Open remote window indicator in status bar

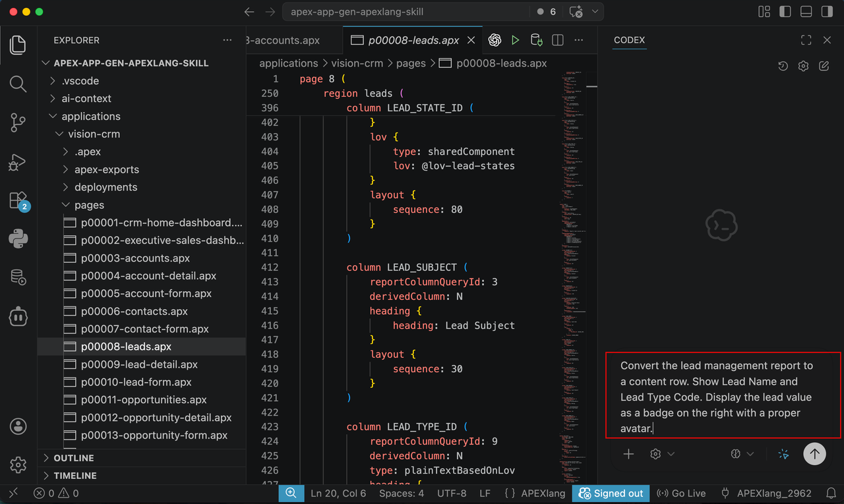[13, 493]
